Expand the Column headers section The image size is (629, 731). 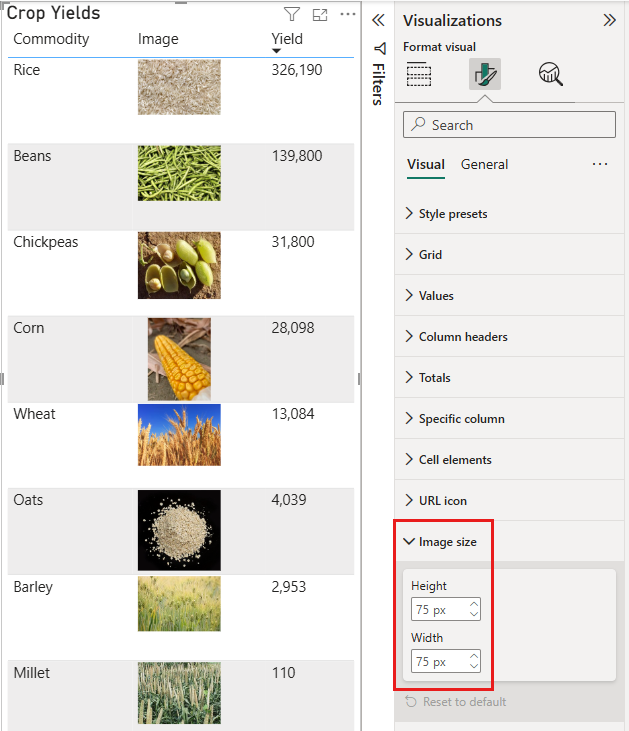click(x=509, y=337)
